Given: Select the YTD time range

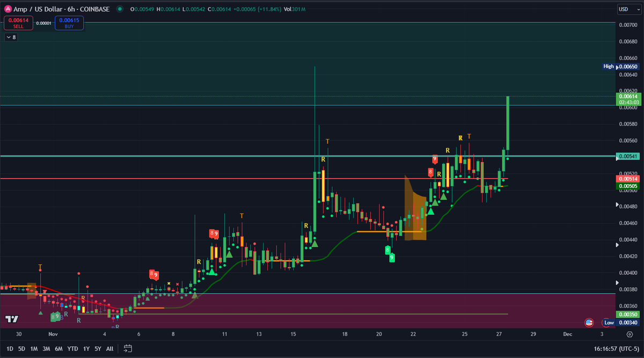Looking at the screenshot, I should click(72, 349).
